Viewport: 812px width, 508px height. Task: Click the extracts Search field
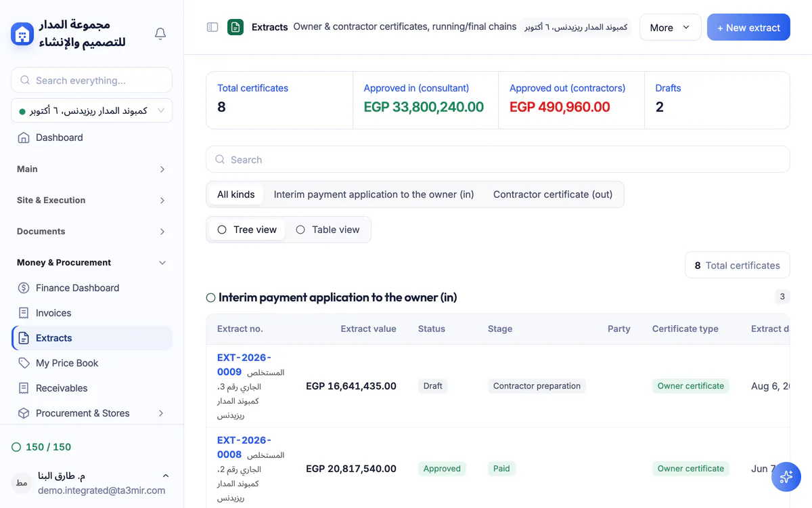tap(498, 159)
